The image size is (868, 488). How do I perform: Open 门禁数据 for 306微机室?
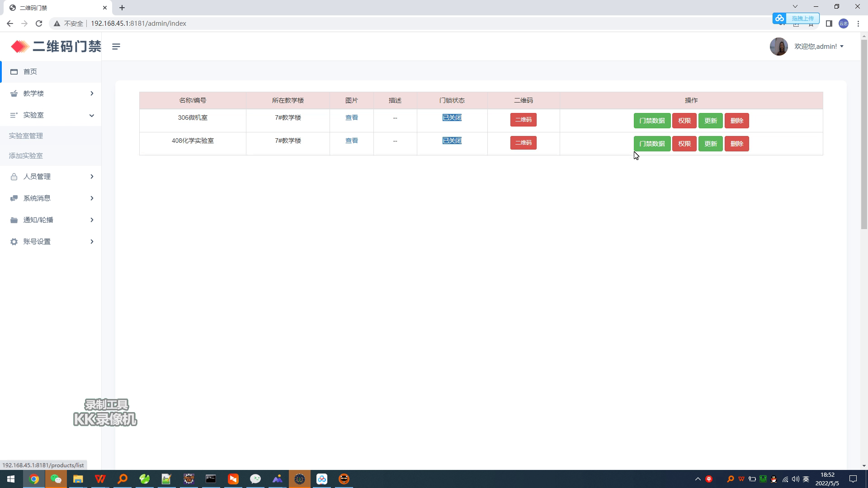click(x=652, y=121)
